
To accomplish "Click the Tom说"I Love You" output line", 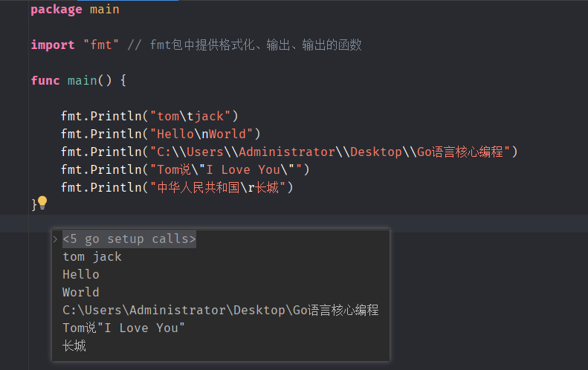I will click(x=123, y=328).
